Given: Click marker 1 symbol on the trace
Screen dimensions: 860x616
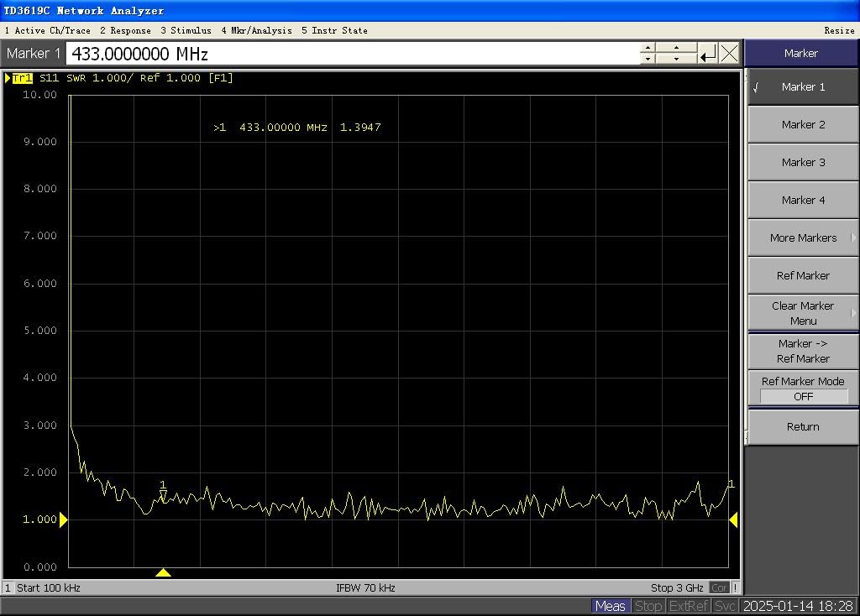Looking at the screenshot, I should 163,493.
